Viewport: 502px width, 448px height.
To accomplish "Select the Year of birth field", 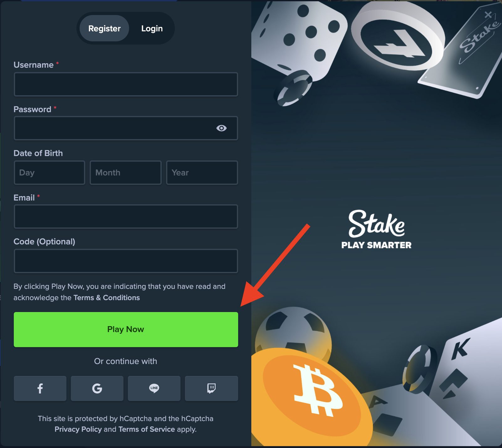I will click(x=202, y=173).
